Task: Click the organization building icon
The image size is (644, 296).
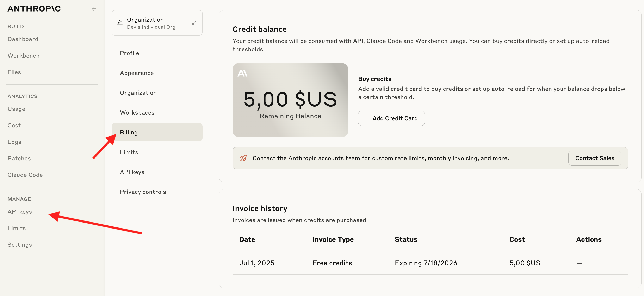Action: click(120, 23)
